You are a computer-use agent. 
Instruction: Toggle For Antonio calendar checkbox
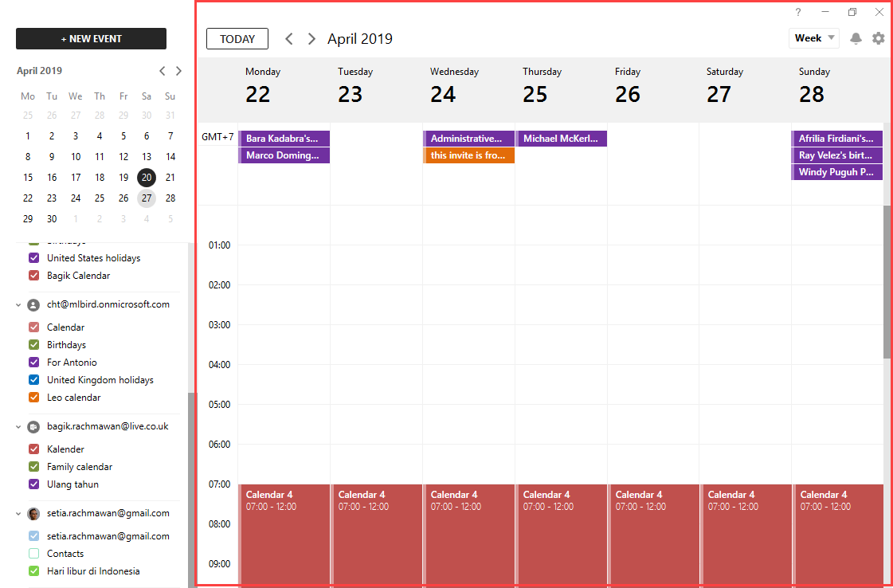pos(33,363)
